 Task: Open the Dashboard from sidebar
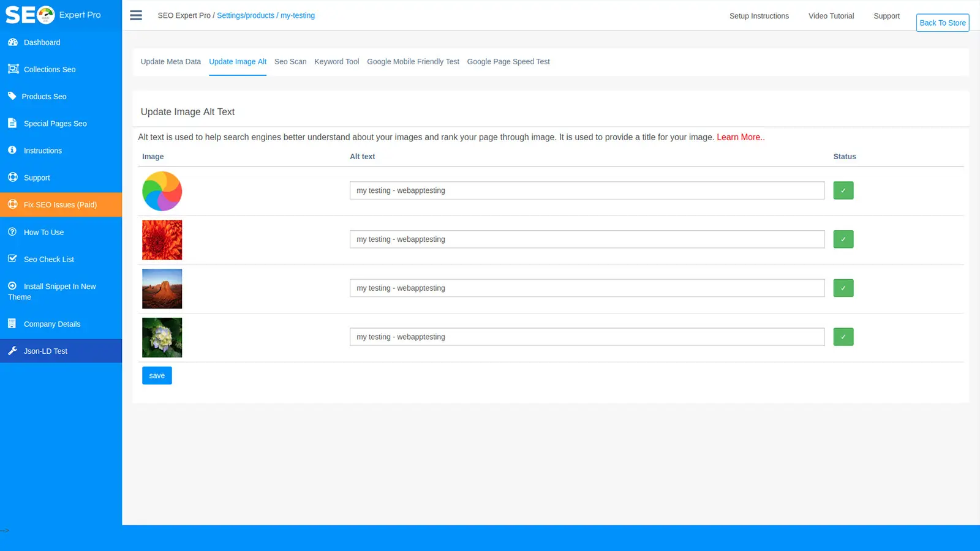point(42,42)
